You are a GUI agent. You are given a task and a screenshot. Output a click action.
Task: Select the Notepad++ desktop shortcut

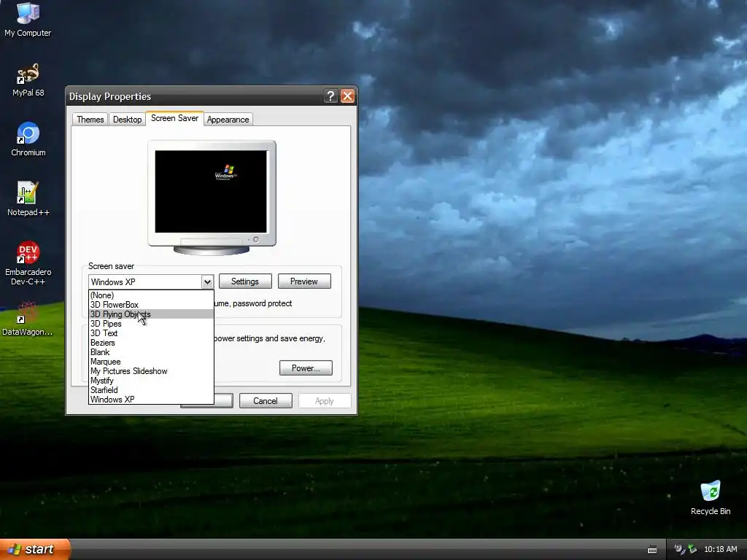(x=28, y=200)
